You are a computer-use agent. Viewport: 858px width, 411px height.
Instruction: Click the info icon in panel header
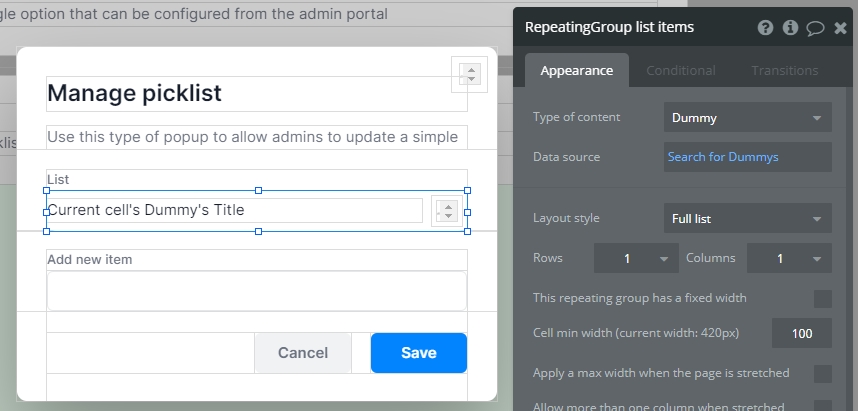(790, 28)
